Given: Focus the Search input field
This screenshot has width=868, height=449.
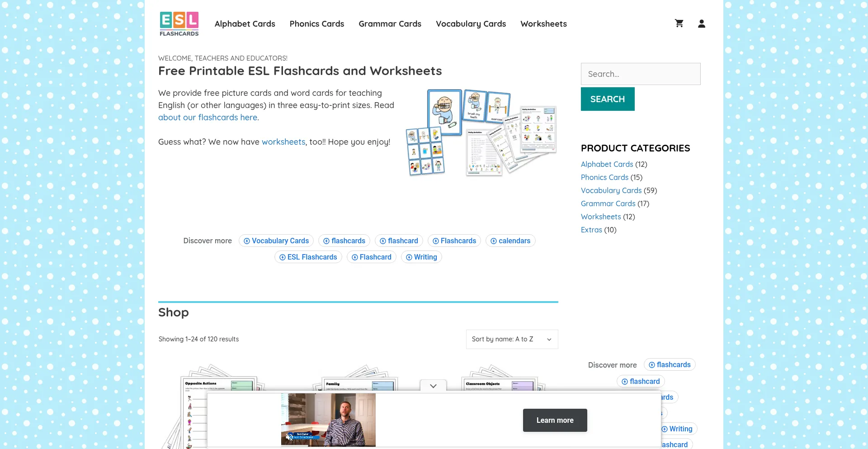Looking at the screenshot, I should (x=641, y=74).
